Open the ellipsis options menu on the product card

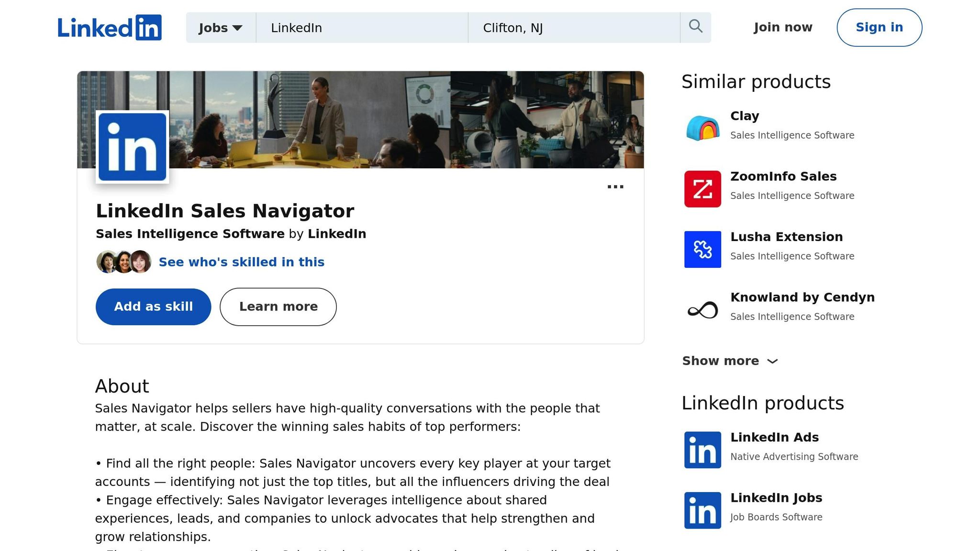(x=615, y=187)
